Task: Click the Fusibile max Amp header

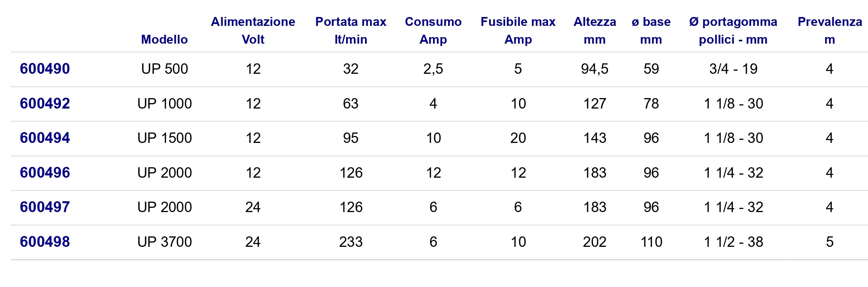Action: pyautogui.click(x=518, y=31)
